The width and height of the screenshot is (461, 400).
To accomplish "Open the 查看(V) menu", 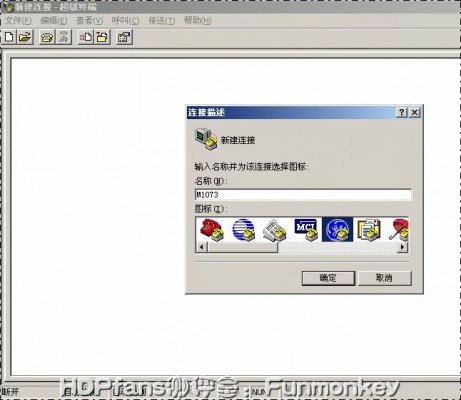I will click(89, 21).
